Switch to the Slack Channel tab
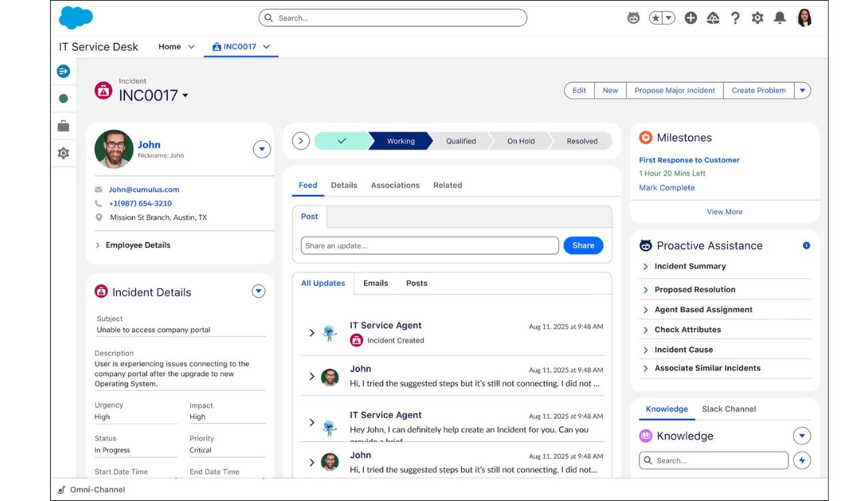This screenshot has width=868, height=501. click(728, 409)
